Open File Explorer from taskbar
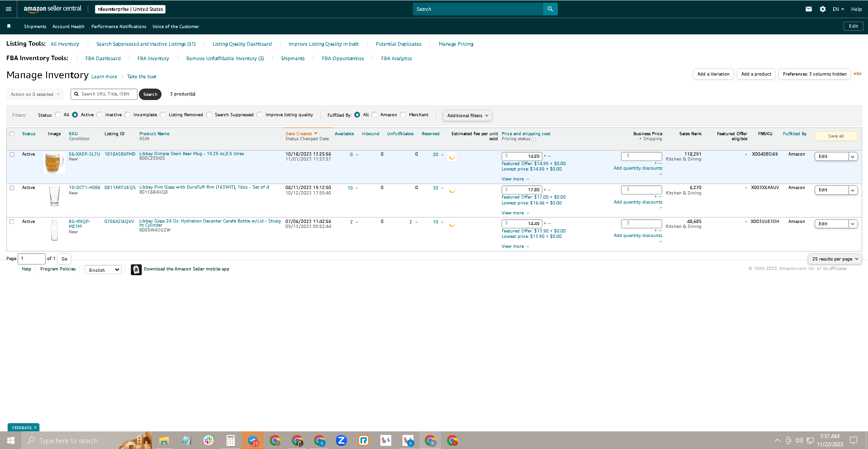The width and height of the screenshot is (868, 449). [x=164, y=440]
